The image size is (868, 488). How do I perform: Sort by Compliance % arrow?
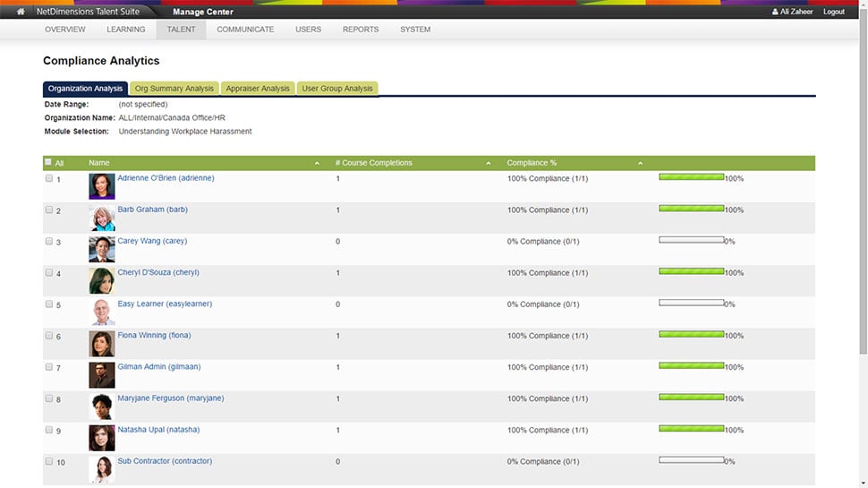640,163
